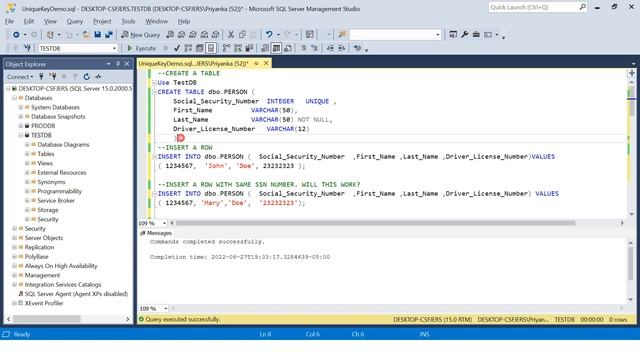Image resolution: width=640 pixels, height=360 pixels.
Task: Click the Save file floppy icon
Action: [98, 35]
